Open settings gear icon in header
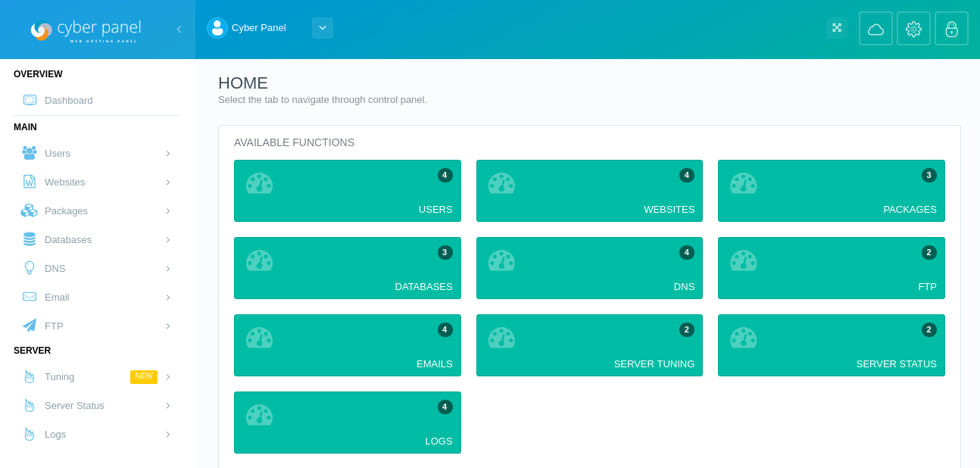Viewport: 980px width, 468px height. (x=913, y=29)
